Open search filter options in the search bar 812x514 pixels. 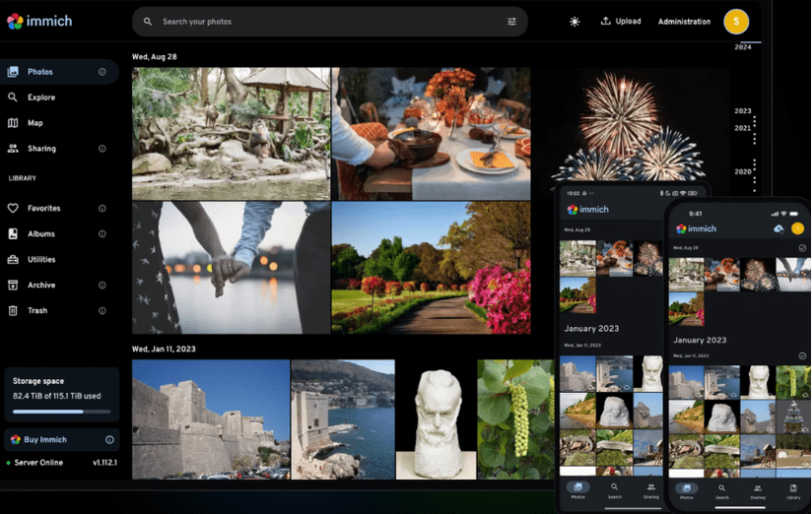pos(511,22)
